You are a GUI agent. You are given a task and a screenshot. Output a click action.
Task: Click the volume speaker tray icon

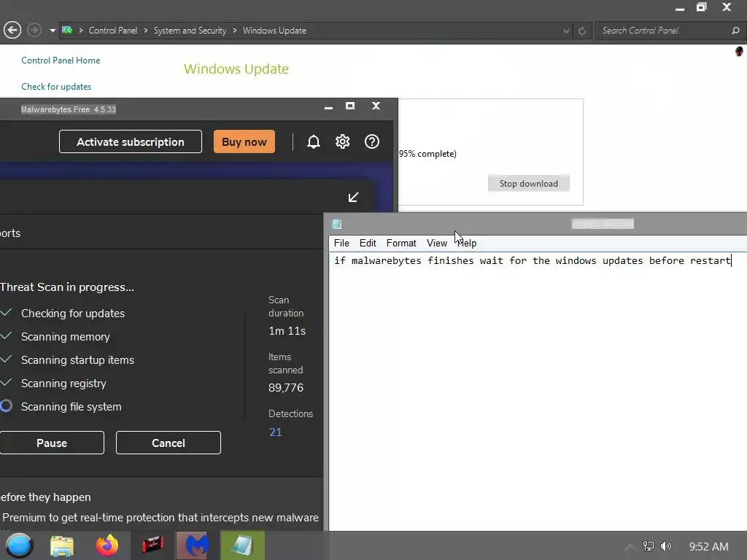666,546
